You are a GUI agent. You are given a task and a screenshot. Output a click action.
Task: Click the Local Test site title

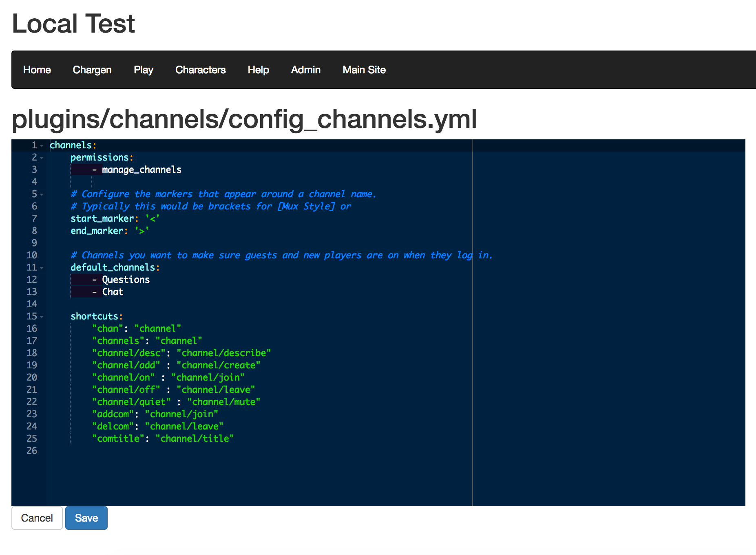click(x=73, y=23)
